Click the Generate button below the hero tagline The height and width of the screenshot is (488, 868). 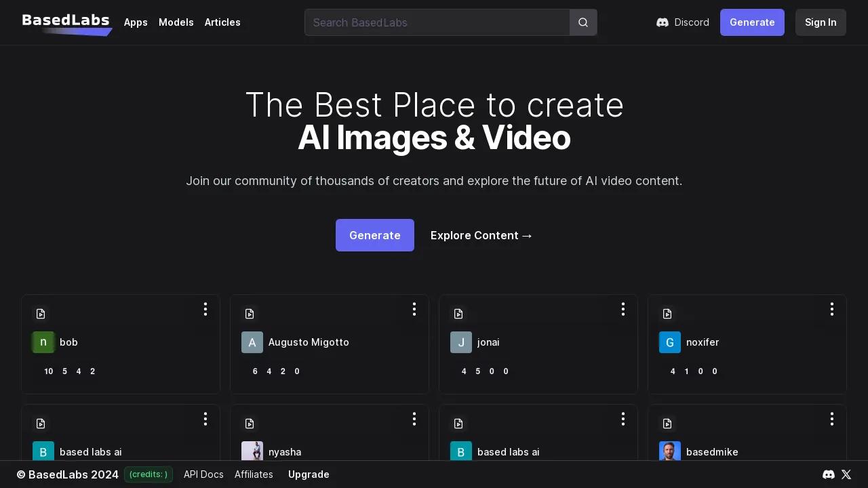click(375, 235)
